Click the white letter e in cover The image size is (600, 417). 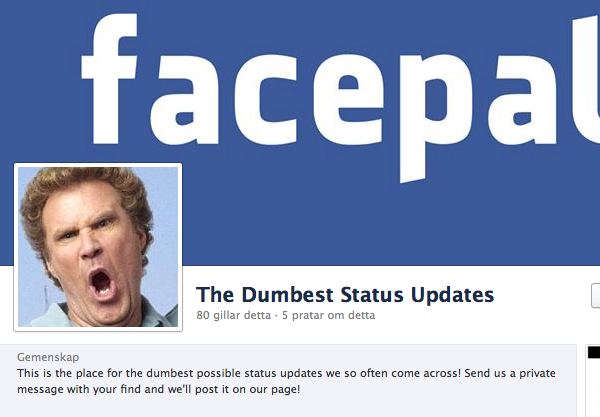pos(348,100)
